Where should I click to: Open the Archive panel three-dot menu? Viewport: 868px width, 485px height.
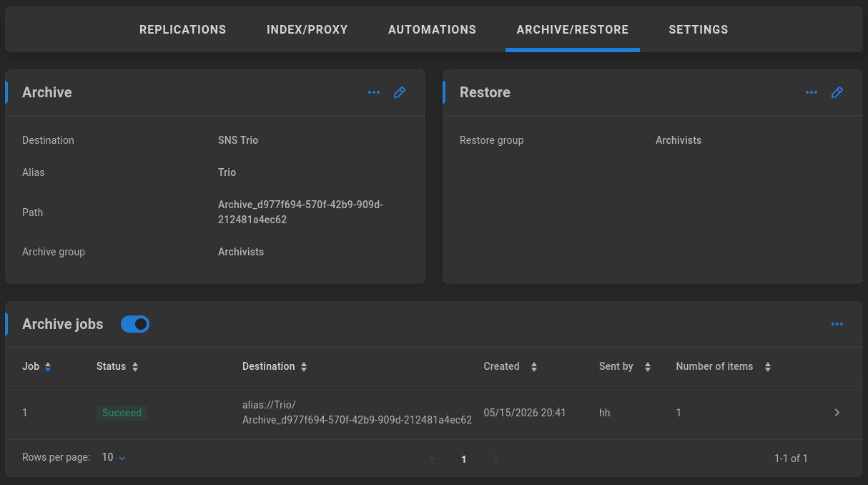374,92
